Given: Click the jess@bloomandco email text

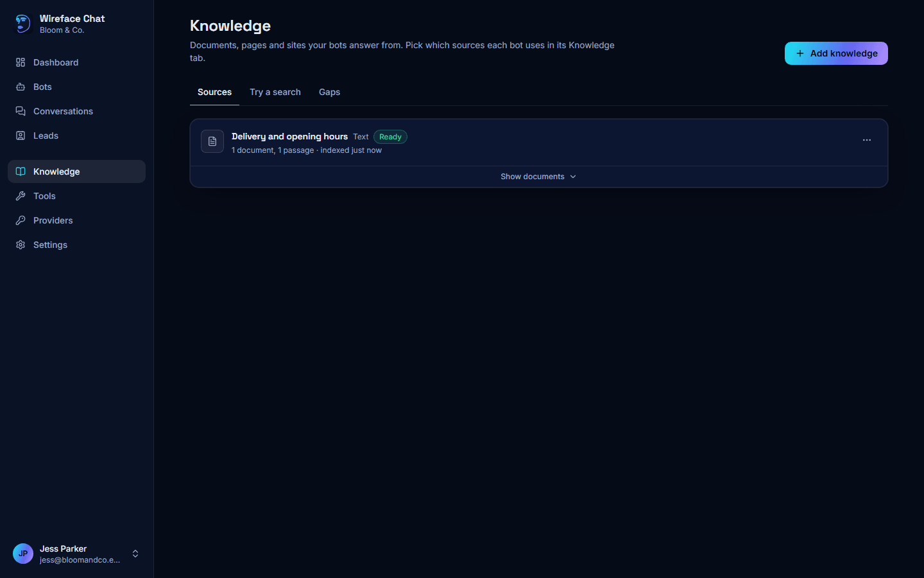Looking at the screenshot, I should tap(80, 560).
